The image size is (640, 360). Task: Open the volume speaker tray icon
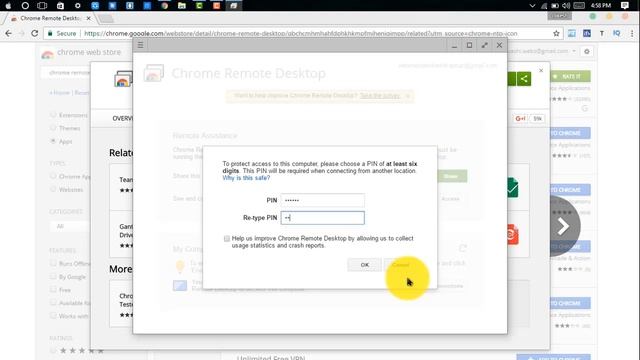(566, 6)
